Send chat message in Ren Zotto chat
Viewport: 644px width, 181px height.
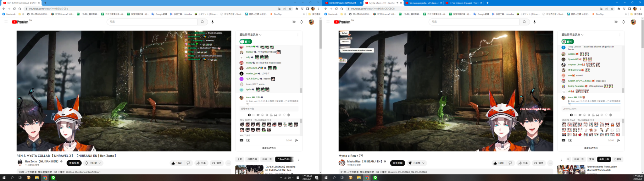(x=296, y=140)
